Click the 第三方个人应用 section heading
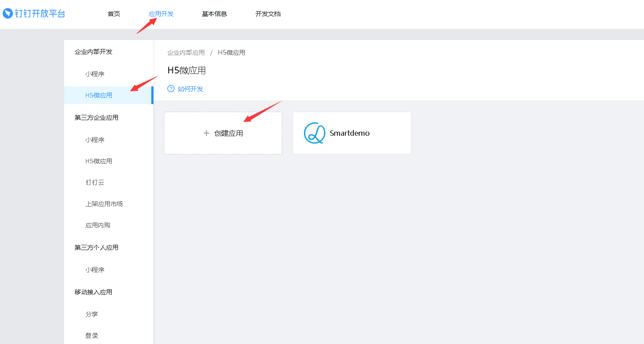 [x=97, y=247]
